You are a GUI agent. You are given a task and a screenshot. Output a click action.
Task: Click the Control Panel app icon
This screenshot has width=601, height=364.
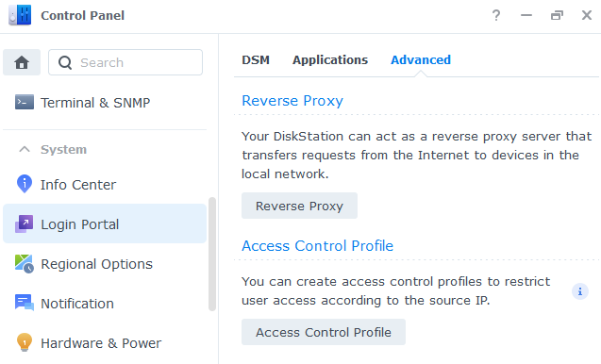tap(20, 15)
